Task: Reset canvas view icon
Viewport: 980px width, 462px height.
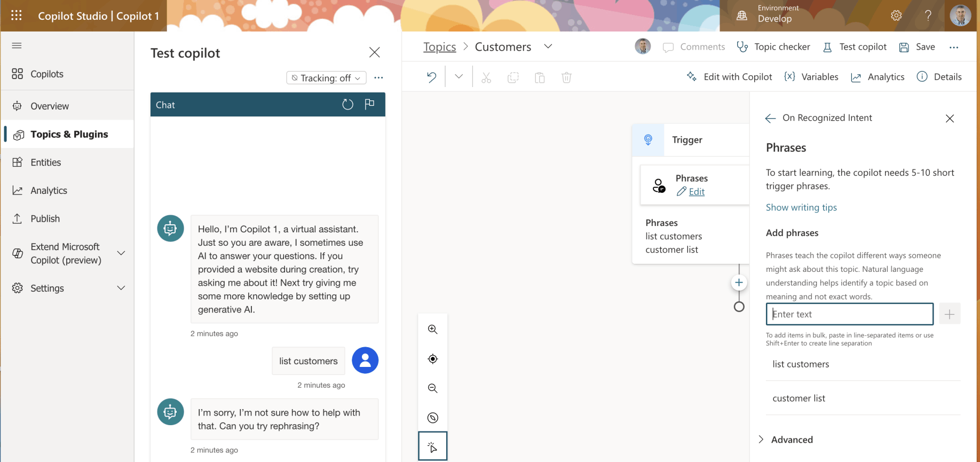Action: (x=433, y=418)
